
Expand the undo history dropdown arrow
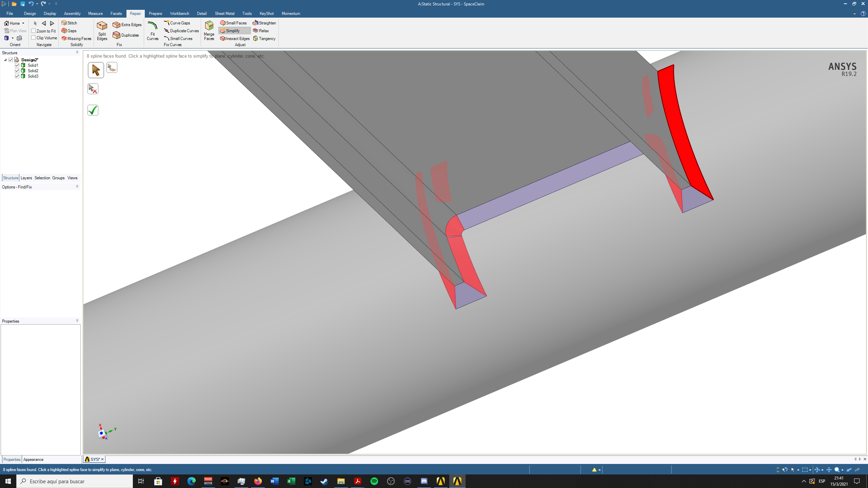[x=37, y=4]
